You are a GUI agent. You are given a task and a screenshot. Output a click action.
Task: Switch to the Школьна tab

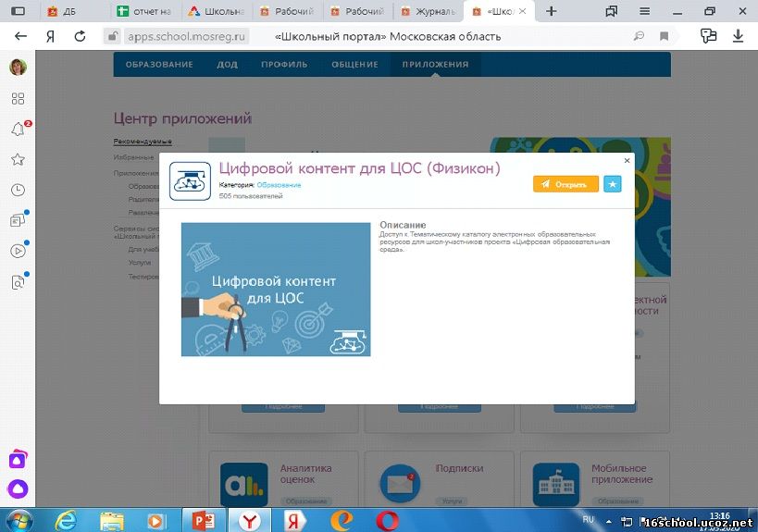click(x=217, y=12)
